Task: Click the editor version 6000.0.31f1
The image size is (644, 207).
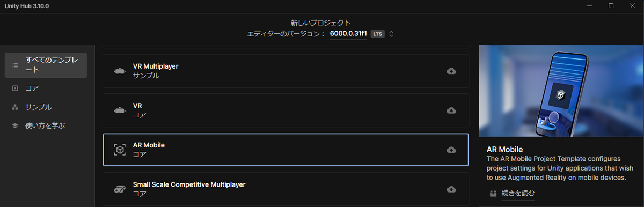Action: (x=348, y=34)
